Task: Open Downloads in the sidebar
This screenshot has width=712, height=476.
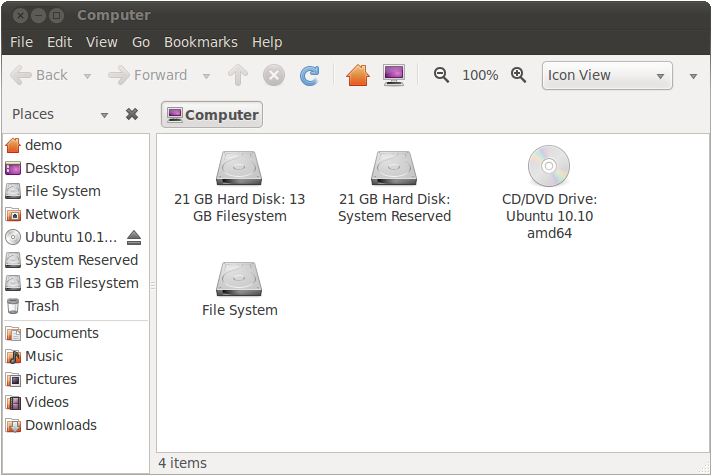Action: 60,425
